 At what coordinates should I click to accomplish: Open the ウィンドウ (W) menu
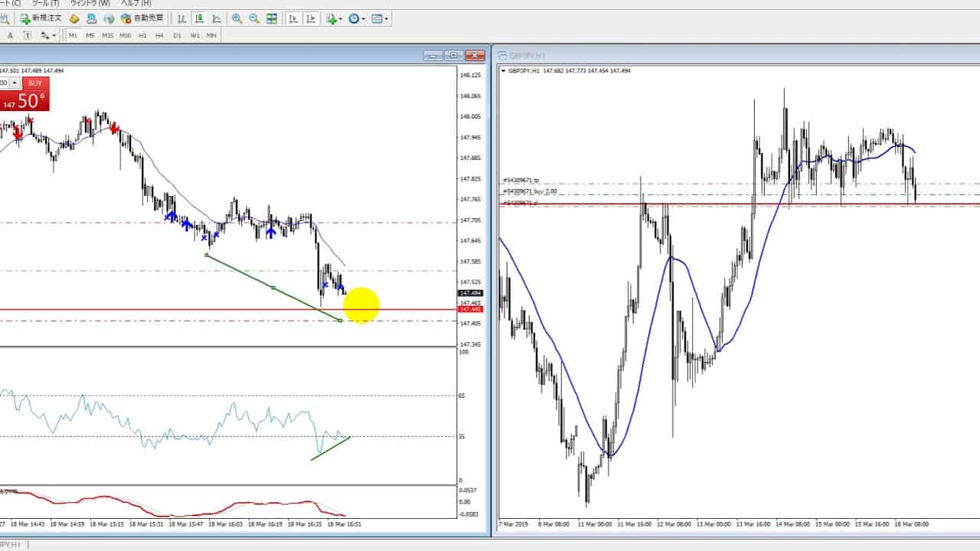pos(90,3)
